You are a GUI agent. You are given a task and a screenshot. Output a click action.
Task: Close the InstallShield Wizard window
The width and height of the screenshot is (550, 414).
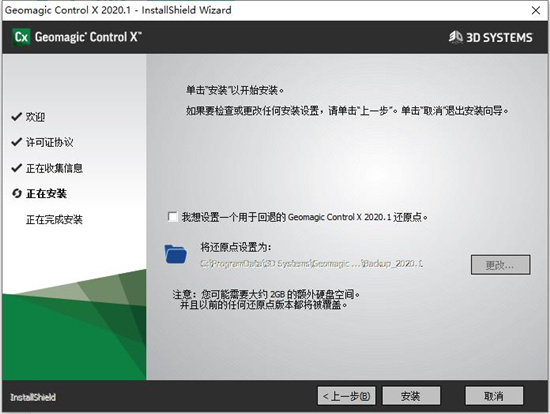[536, 10]
